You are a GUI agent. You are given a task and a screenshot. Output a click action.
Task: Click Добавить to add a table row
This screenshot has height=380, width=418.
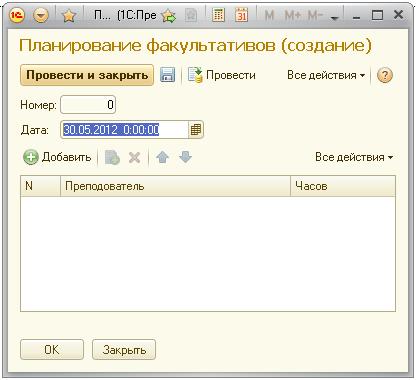57,157
